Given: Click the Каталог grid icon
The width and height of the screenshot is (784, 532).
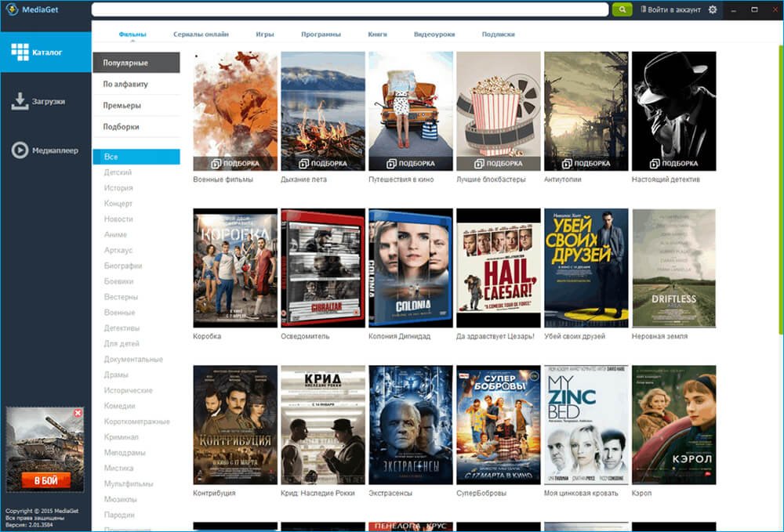Looking at the screenshot, I should (20, 52).
